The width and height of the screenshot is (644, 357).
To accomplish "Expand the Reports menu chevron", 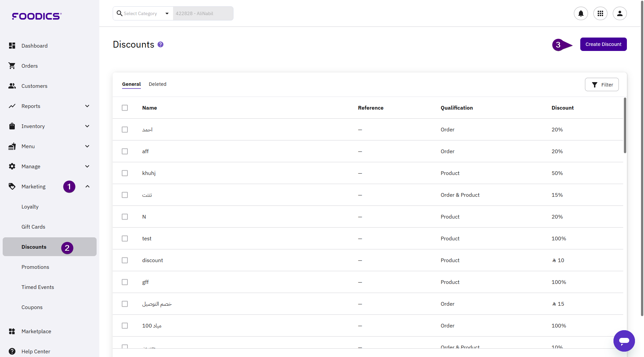I will tap(87, 106).
